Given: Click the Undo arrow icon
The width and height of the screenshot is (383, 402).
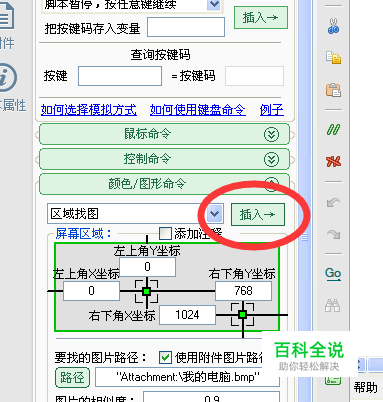Looking at the screenshot, I should tap(333, 202).
